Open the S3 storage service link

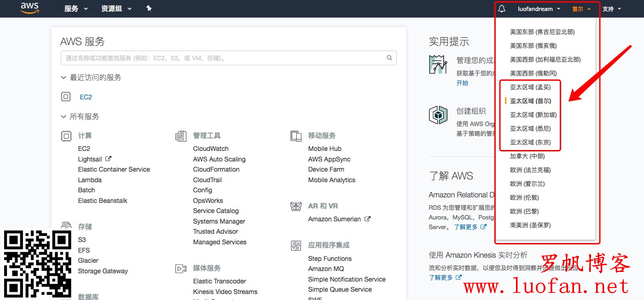coord(82,240)
